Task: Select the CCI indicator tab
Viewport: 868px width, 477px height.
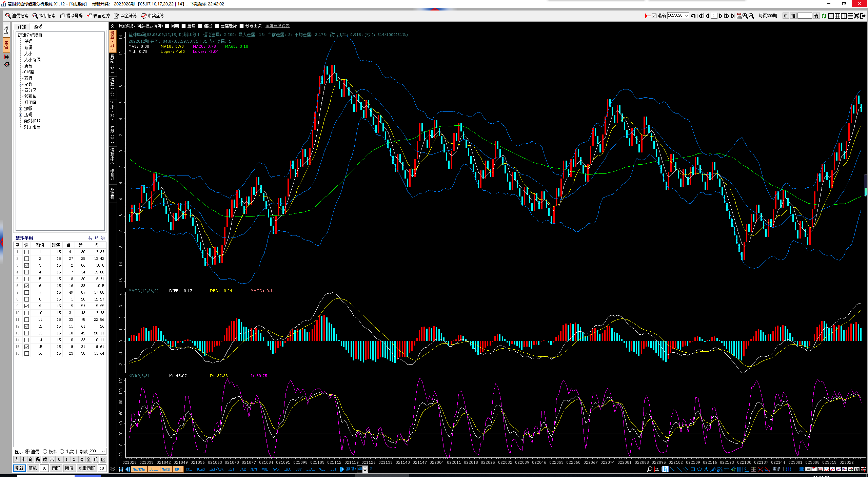Action: click(x=189, y=469)
